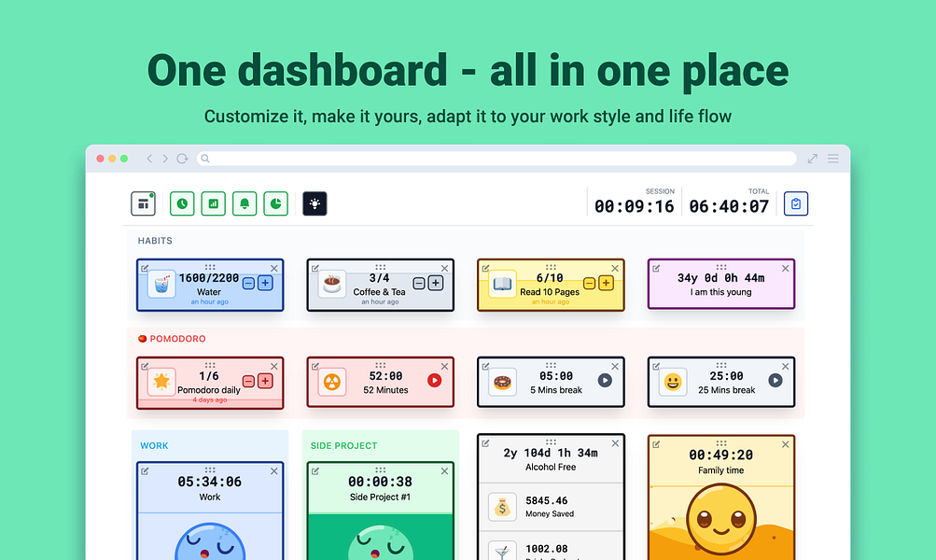Open the dashboard layout icon
Viewport: 936px width, 560px height.
[x=144, y=203]
